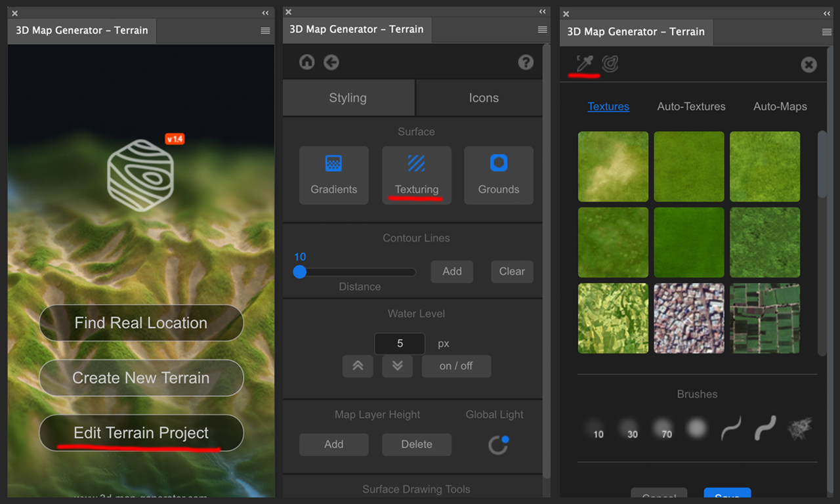Open help via the question mark icon
Image resolution: width=840 pixels, height=504 pixels.
pyautogui.click(x=526, y=62)
